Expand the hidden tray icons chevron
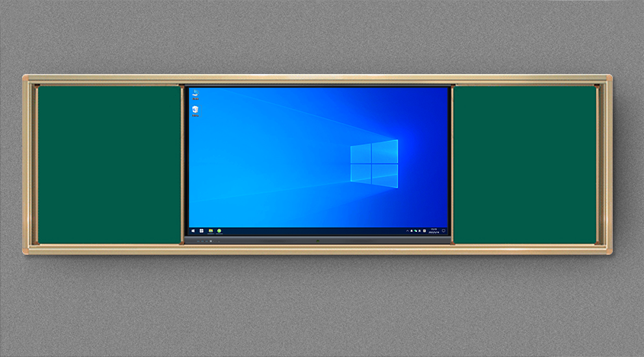The height and width of the screenshot is (357, 644). (408, 230)
